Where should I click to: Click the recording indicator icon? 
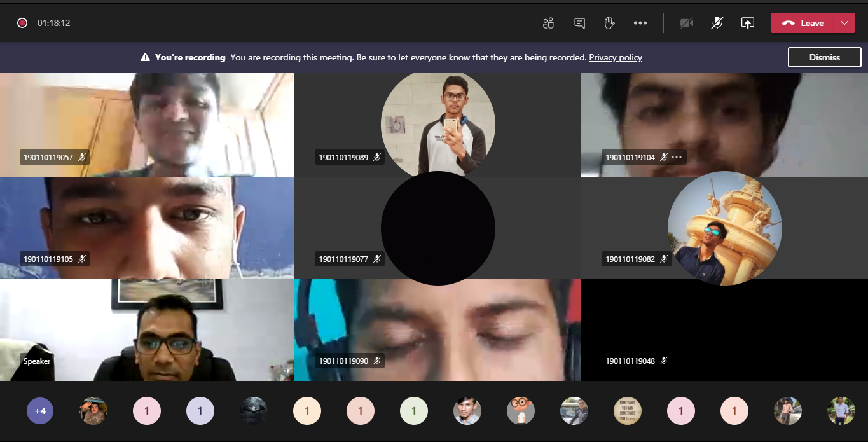(22, 23)
